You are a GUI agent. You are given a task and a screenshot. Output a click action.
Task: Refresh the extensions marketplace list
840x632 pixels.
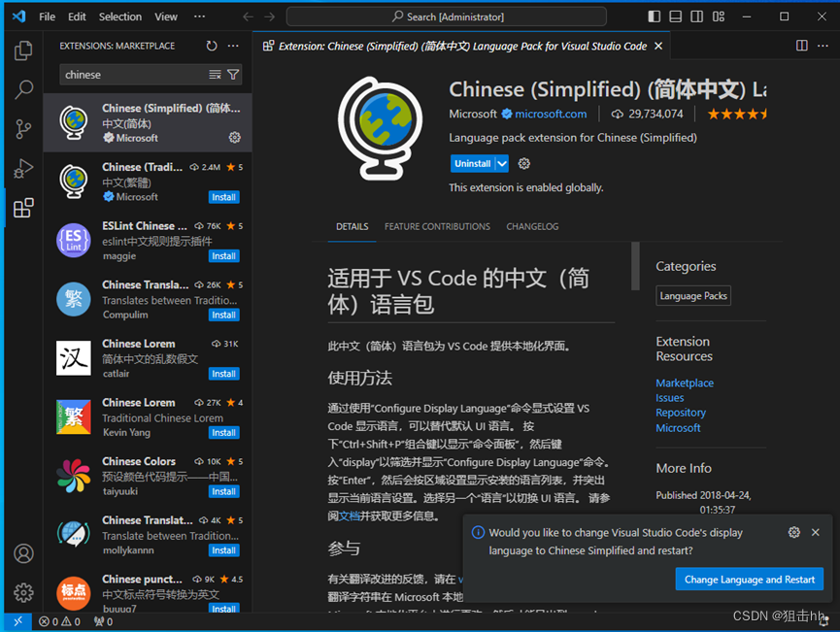click(212, 46)
